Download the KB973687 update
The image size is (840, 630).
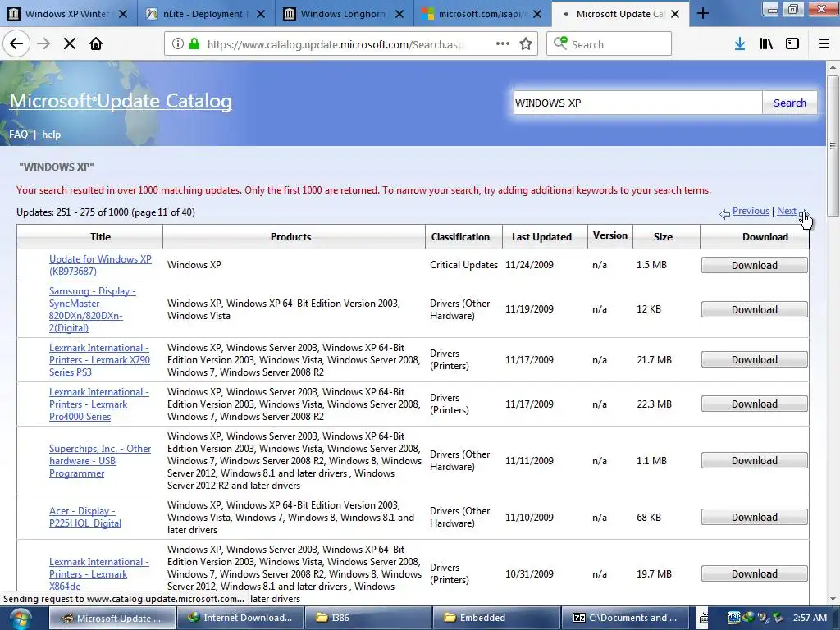point(755,265)
